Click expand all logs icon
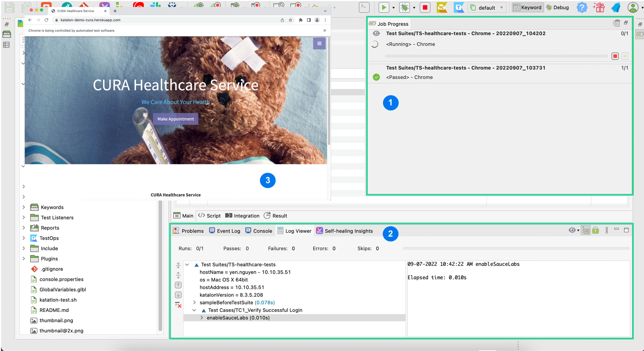The width and height of the screenshot is (644, 351). 178,275
